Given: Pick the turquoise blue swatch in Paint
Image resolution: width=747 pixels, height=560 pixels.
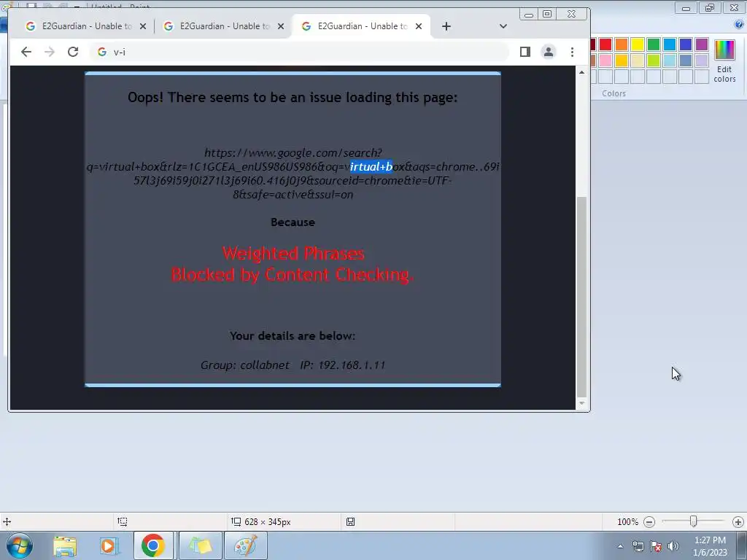Looking at the screenshot, I should [670, 44].
